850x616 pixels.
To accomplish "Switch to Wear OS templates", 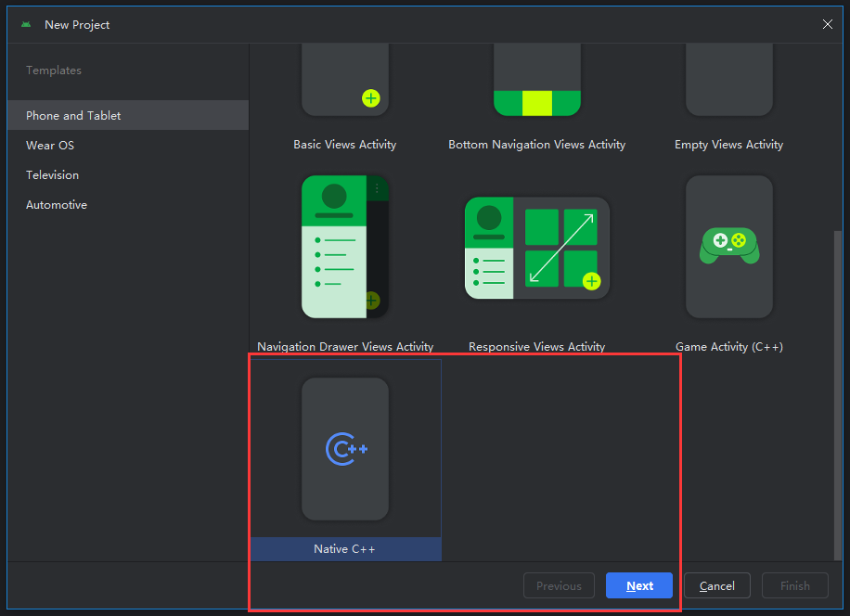I will click(50, 146).
